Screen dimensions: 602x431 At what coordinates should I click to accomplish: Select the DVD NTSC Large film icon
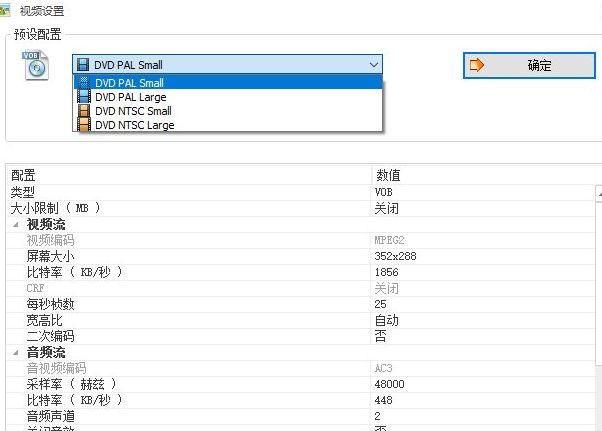click(83, 125)
